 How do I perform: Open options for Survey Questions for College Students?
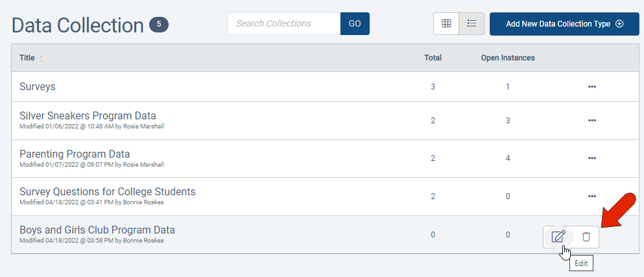tap(591, 196)
